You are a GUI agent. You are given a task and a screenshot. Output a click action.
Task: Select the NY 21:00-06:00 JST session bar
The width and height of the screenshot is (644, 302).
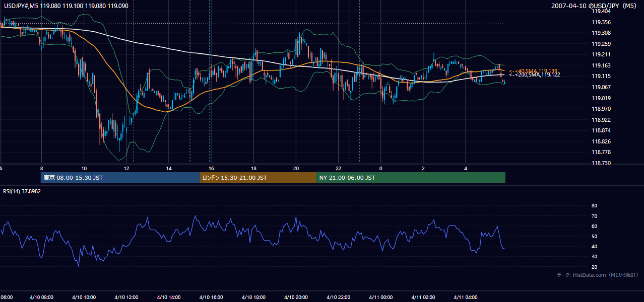pyautogui.click(x=411, y=178)
